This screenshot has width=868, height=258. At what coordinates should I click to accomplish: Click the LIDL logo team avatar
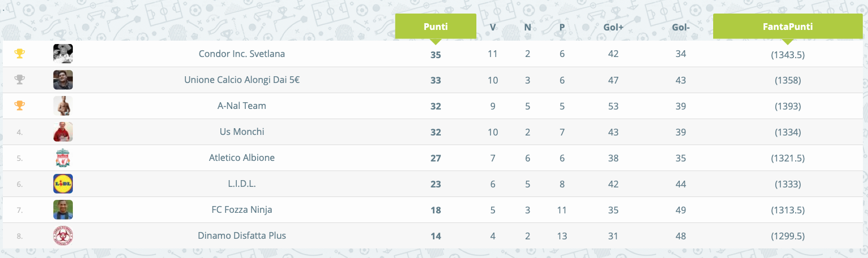point(63,183)
